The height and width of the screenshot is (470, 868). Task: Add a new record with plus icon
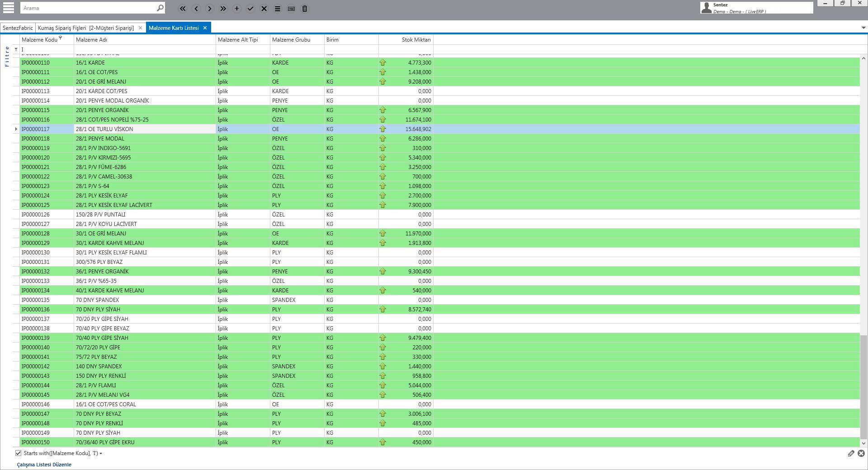click(x=237, y=9)
